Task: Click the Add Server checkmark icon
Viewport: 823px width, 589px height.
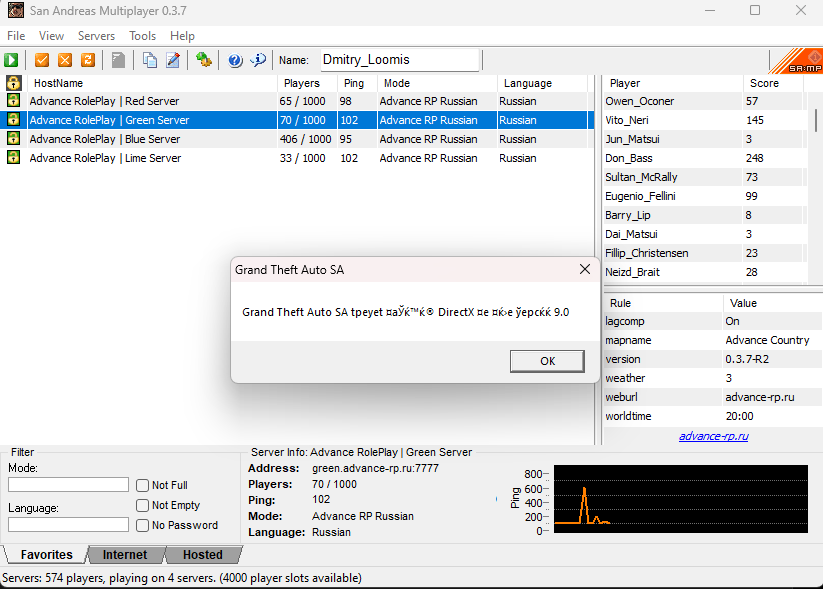Action: 42,60
